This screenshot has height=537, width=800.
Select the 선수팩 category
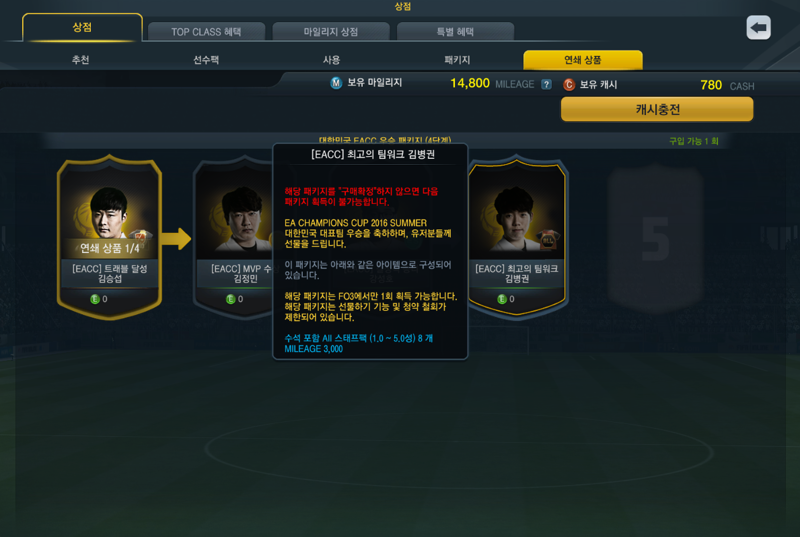pyautogui.click(x=206, y=60)
